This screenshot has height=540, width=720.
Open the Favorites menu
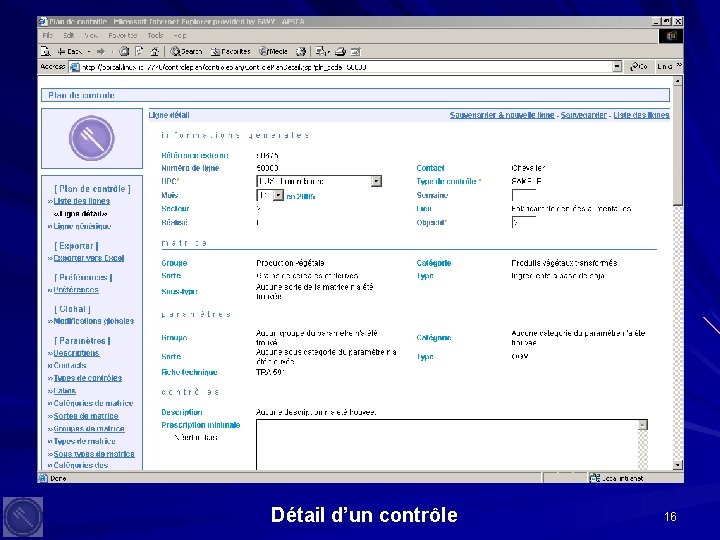(x=123, y=35)
